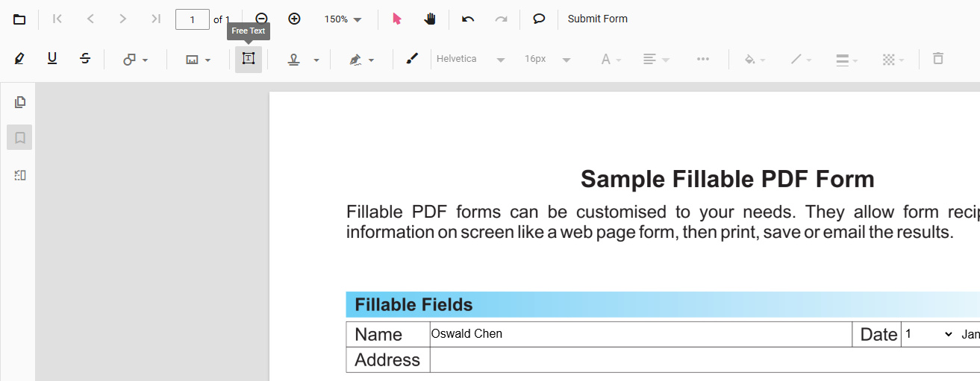Image resolution: width=980 pixels, height=381 pixels.
Task: Open the handwritten signature tool menu
Action: tap(361, 60)
